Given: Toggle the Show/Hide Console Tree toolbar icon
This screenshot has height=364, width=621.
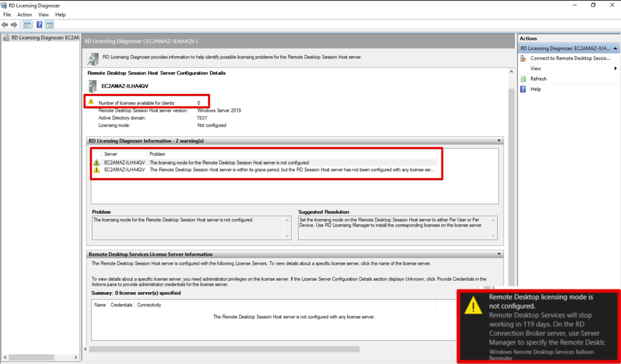Looking at the screenshot, I should click(x=27, y=25).
